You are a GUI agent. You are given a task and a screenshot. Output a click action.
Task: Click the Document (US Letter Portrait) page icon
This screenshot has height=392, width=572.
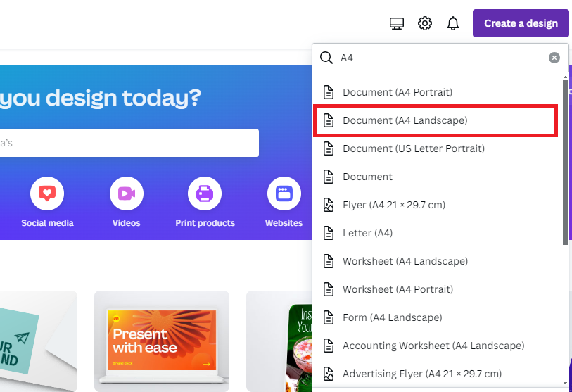coord(329,148)
